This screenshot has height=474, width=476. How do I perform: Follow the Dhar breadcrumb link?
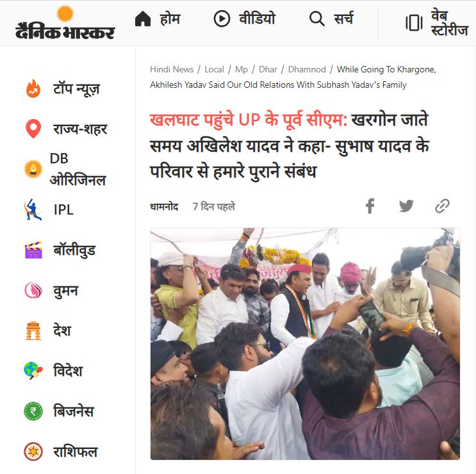pos(268,69)
